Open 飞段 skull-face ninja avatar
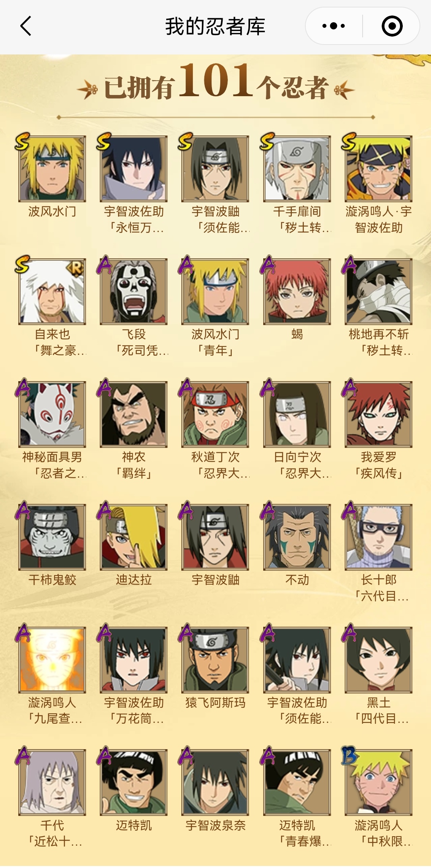 [134, 291]
